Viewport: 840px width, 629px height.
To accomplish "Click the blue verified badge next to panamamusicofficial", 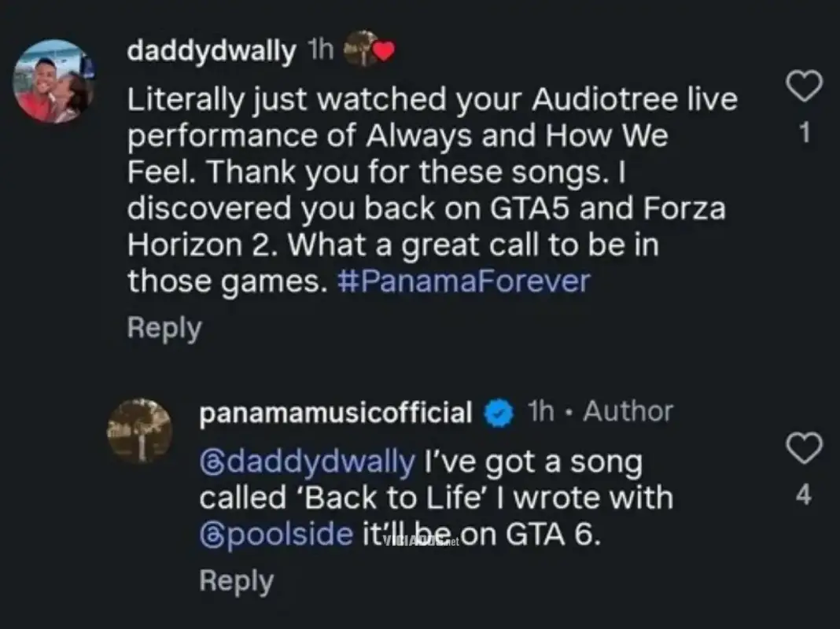I will [x=498, y=410].
